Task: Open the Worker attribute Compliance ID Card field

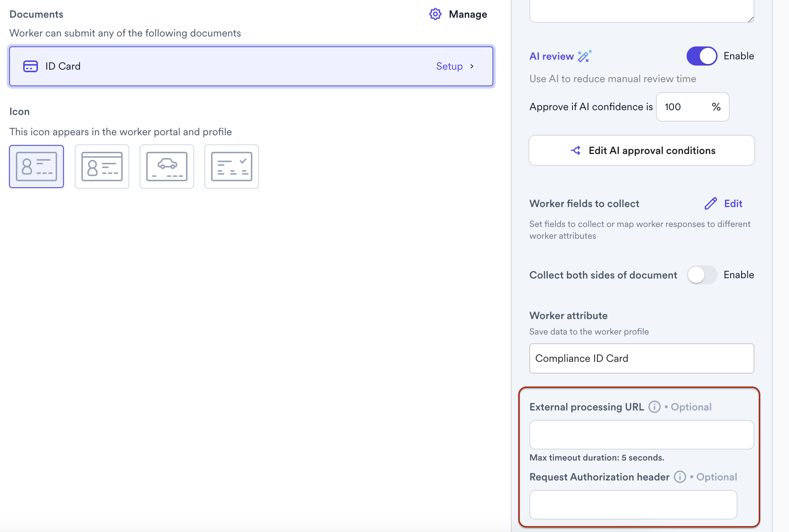Action: 642,358
